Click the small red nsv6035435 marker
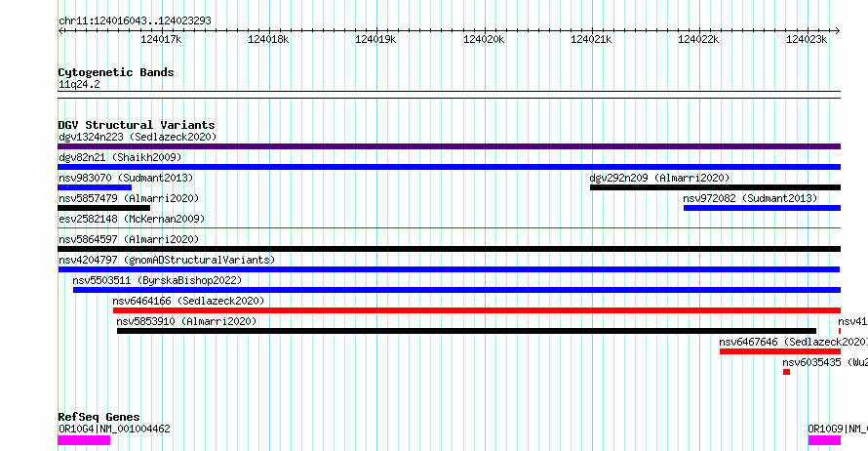868x451 pixels. point(787,372)
